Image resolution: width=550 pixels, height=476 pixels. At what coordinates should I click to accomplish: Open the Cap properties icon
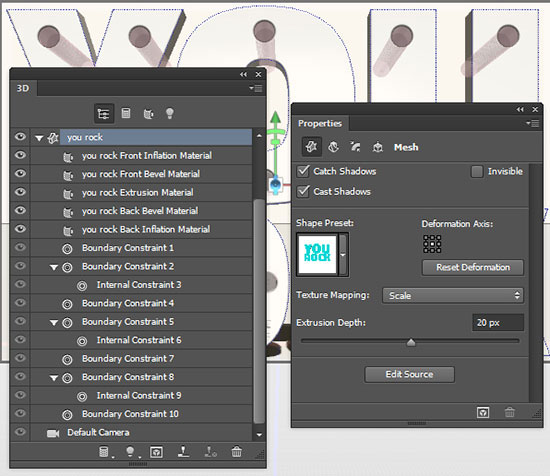coord(355,147)
